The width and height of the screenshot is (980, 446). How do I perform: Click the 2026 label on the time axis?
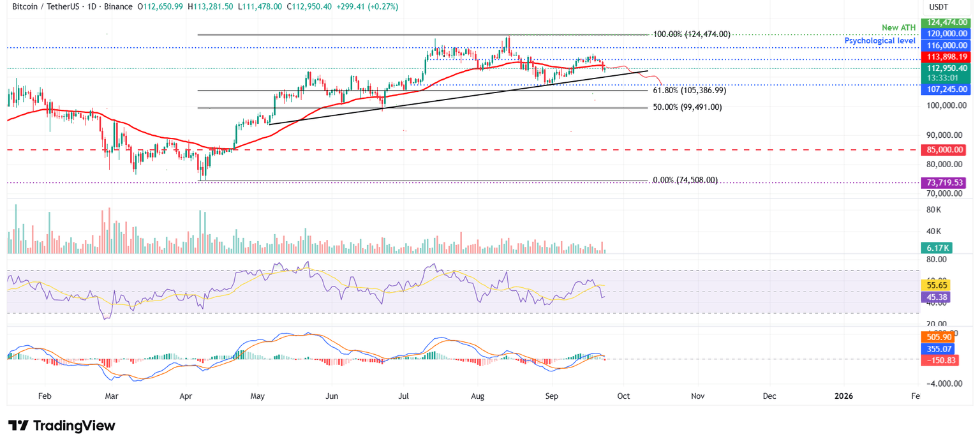click(x=844, y=396)
